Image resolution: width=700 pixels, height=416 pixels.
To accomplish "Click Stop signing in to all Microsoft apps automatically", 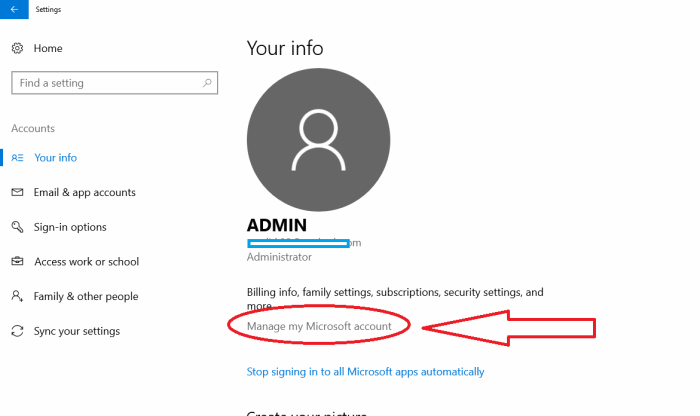I will coord(365,371).
